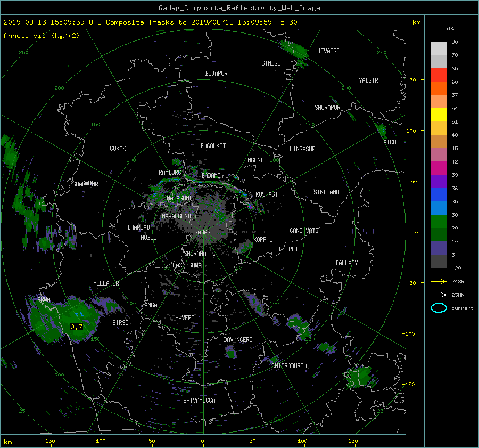Click the BIJAPUR city label

tap(216, 74)
